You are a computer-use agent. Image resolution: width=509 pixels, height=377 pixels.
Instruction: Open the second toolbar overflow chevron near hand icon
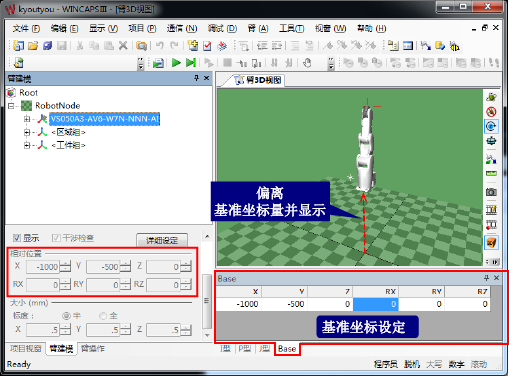point(331,63)
